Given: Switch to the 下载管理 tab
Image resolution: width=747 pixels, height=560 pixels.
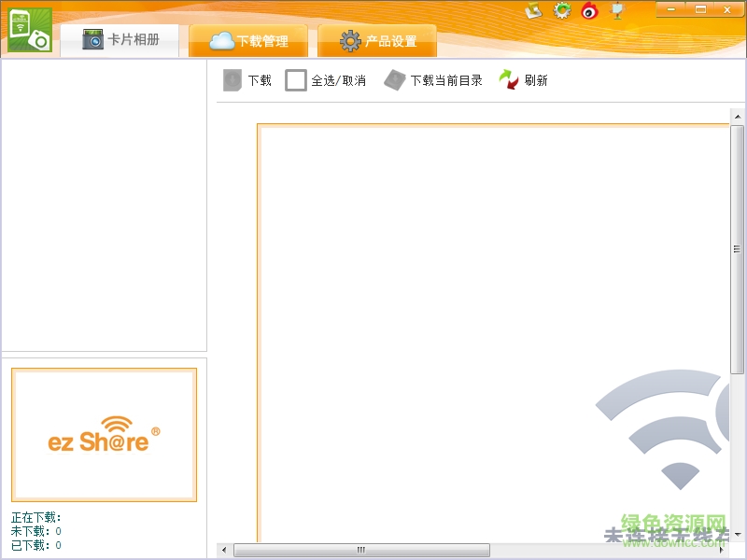Looking at the screenshot, I should [x=248, y=41].
